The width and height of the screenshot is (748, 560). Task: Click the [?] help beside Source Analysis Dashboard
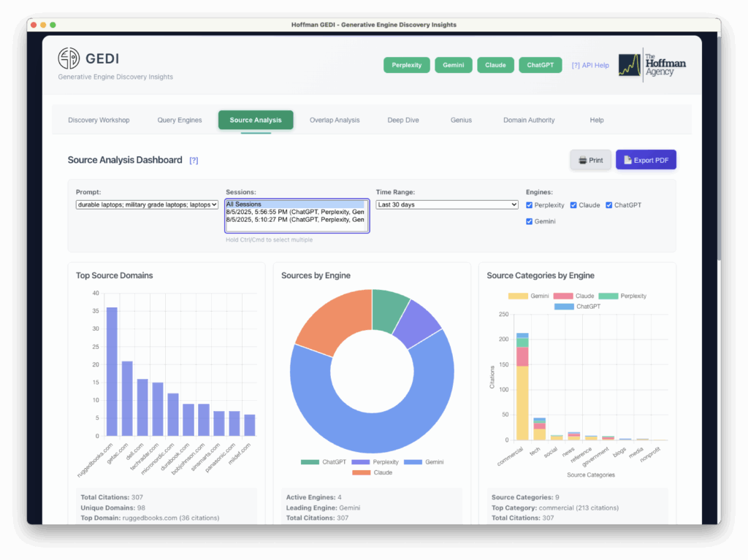[194, 160]
